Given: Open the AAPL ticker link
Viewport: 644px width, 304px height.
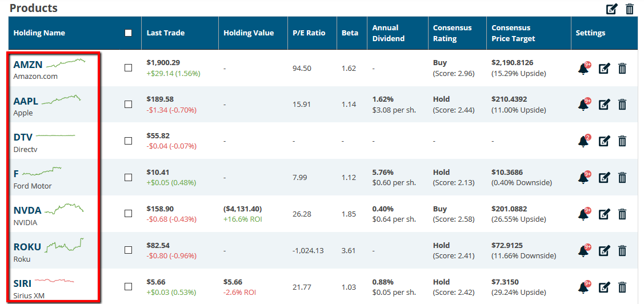Looking at the screenshot, I should (26, 101).
